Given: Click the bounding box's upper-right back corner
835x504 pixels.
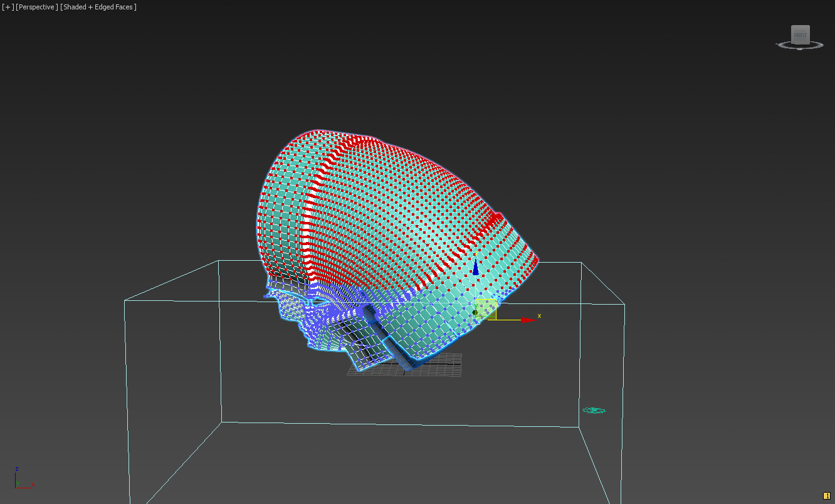Looking at the screenshot, I should pyautogui.click(x=581, y=263).
